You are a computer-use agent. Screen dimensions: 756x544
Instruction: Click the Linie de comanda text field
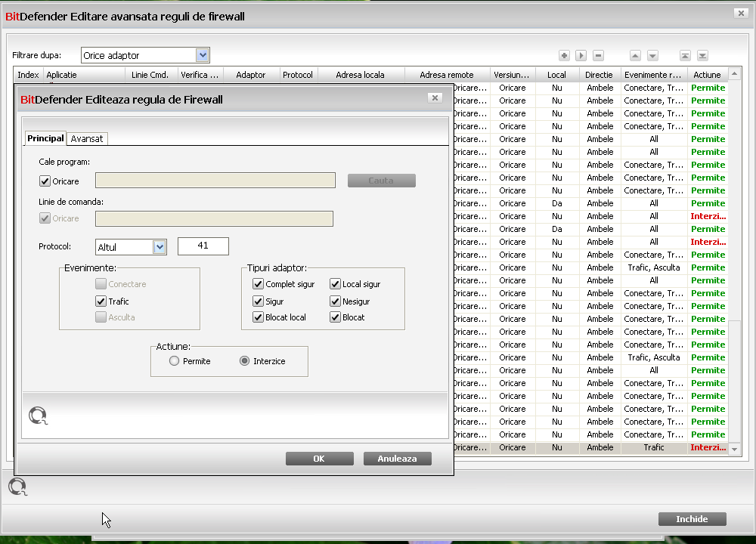tap(214, 218)
